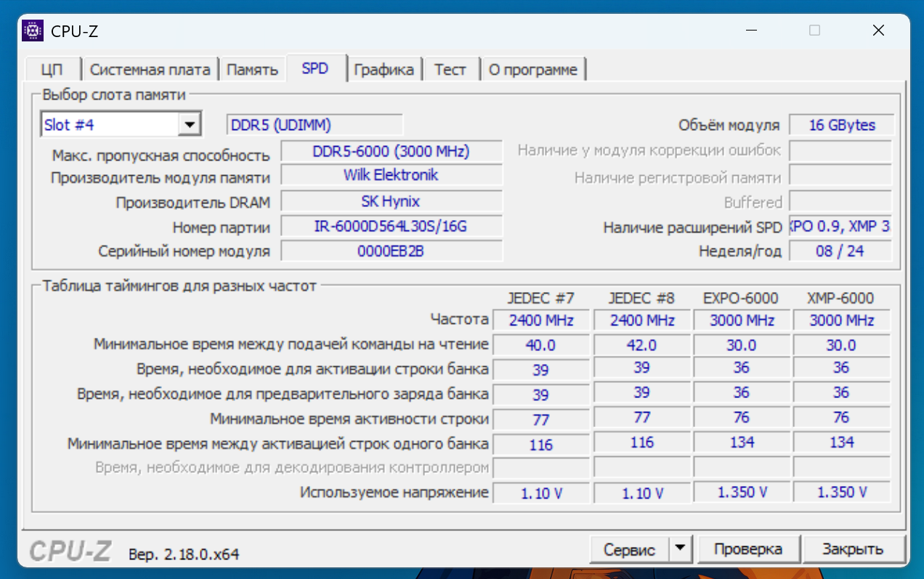Click the JEDEC #7 column header
The height and width of the screenshot is (579, 924).
[x=541, y=298]
